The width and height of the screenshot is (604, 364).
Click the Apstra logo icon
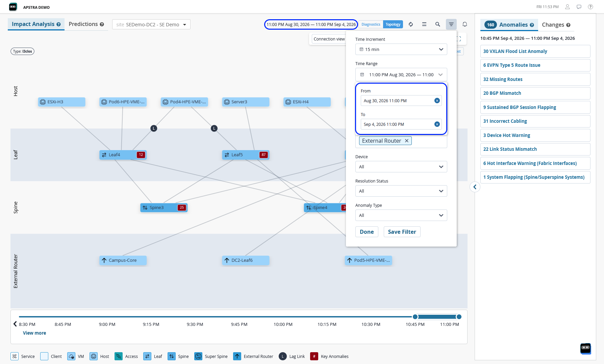[13, 7]
